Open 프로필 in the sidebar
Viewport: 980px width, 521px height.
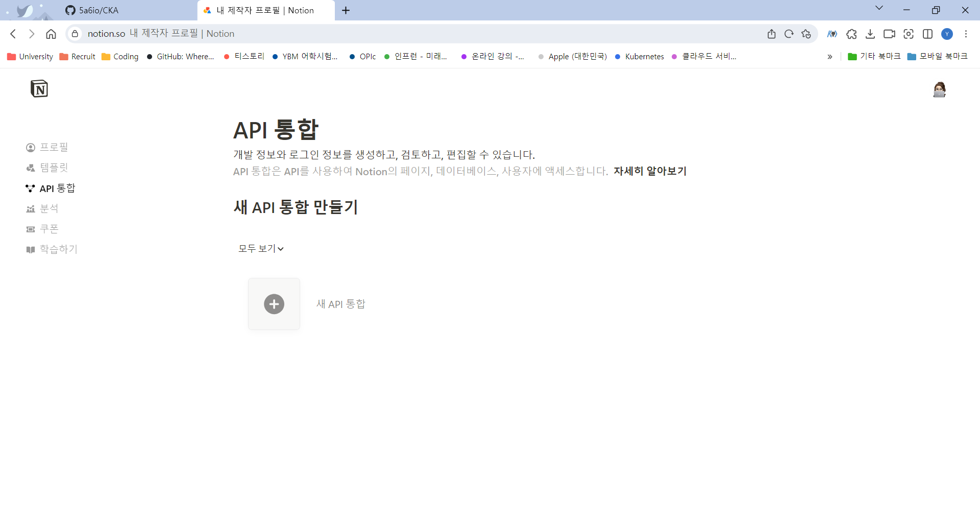click(47, 147)
